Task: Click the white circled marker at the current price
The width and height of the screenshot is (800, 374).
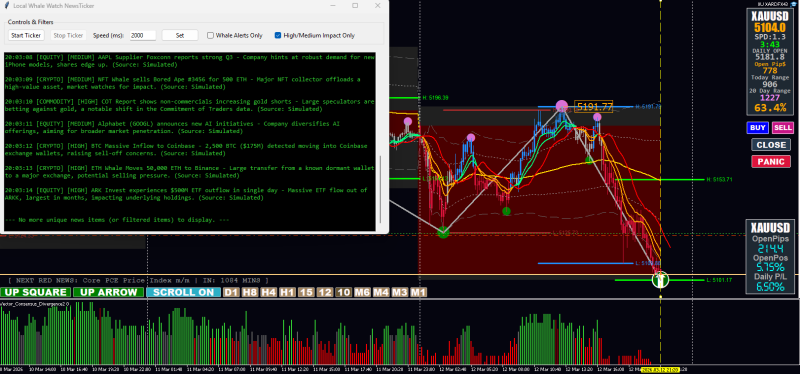Action: (x=661, y=279)
